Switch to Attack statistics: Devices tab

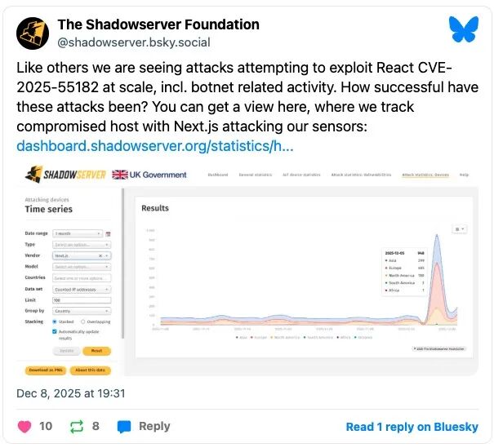pos(425,175)
